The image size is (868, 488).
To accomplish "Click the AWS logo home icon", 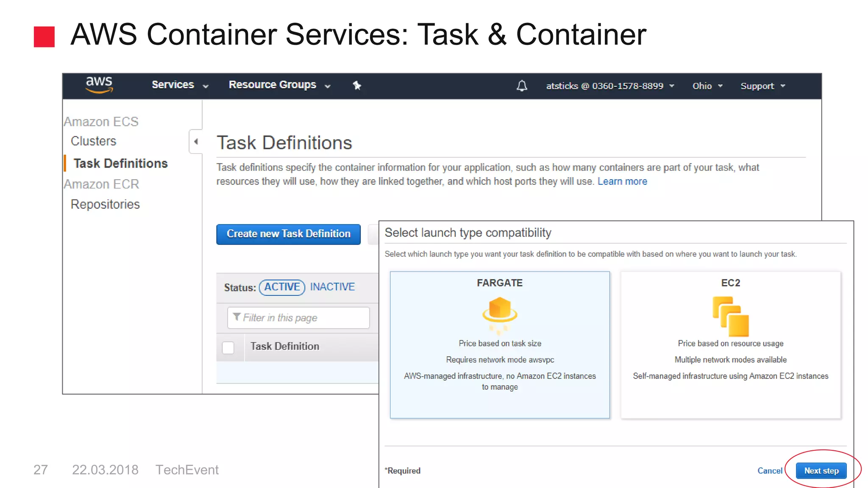I will point(99,85).
